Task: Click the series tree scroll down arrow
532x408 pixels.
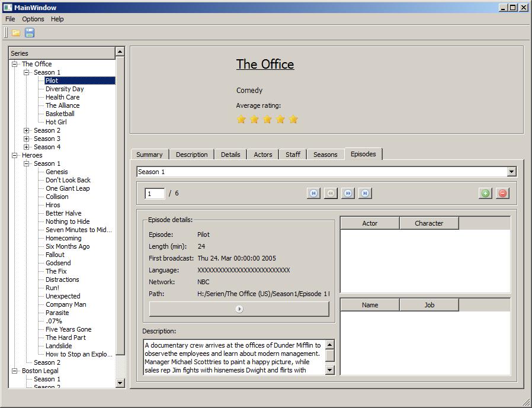Action: click(x=120, y=383)
